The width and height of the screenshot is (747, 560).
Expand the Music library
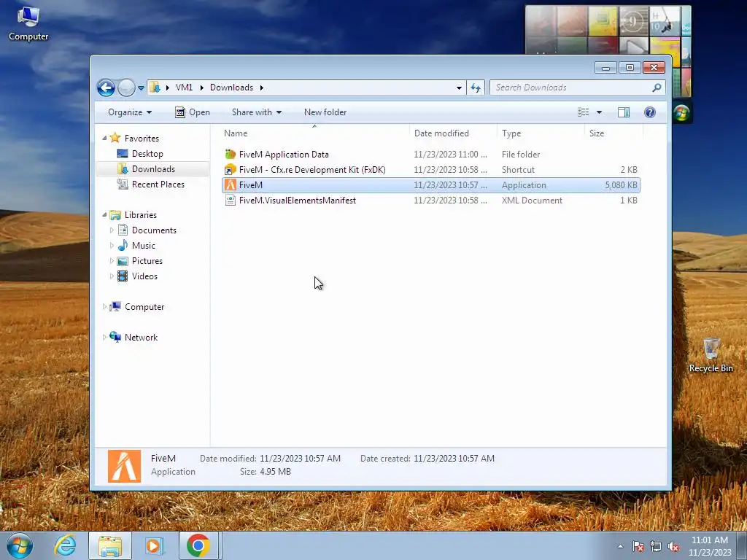[112, 246]
